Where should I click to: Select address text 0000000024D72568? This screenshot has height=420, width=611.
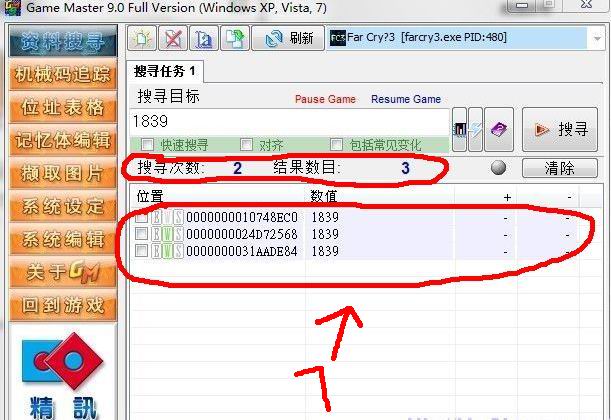[242, 234]
